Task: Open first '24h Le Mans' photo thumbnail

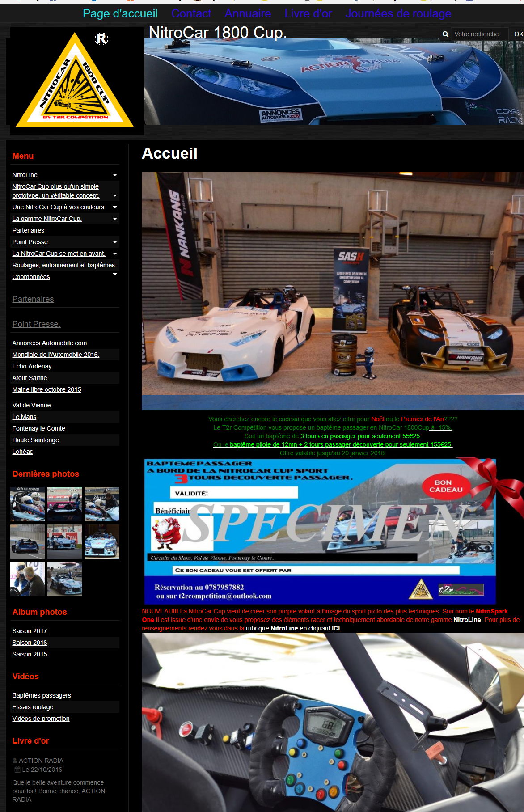Action: coord(27,504)
